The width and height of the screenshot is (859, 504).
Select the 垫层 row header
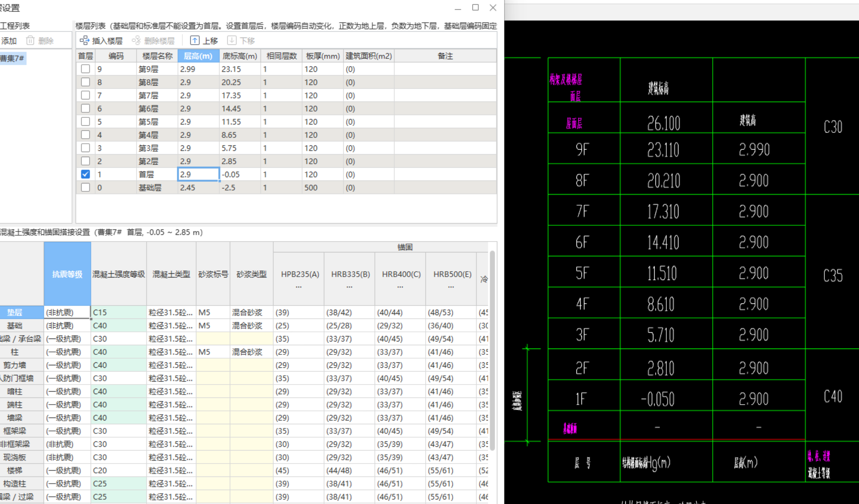click(22, 312)
